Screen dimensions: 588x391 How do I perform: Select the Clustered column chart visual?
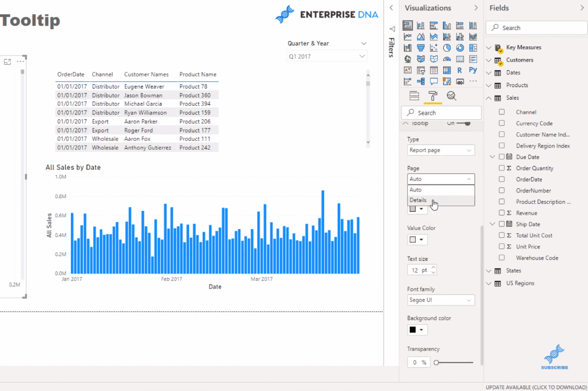447,25
